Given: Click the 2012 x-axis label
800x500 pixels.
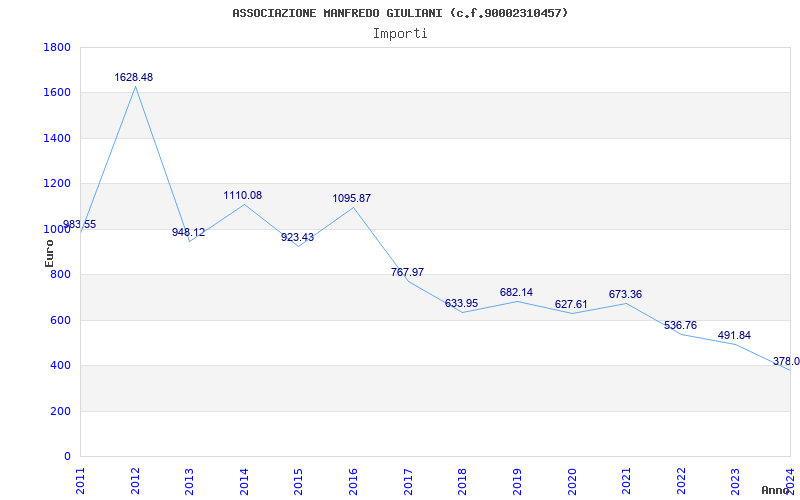Looking at the screenshot, I should [135, 482].
